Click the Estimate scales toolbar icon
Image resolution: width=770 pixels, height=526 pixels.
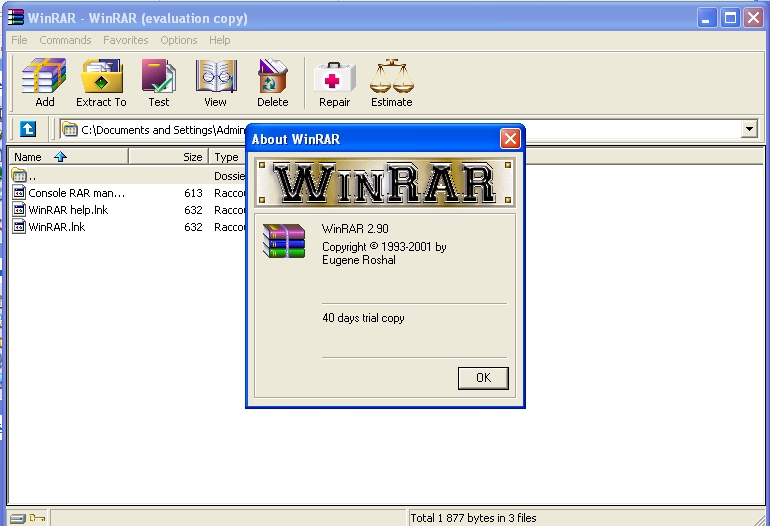pos(391,76)
